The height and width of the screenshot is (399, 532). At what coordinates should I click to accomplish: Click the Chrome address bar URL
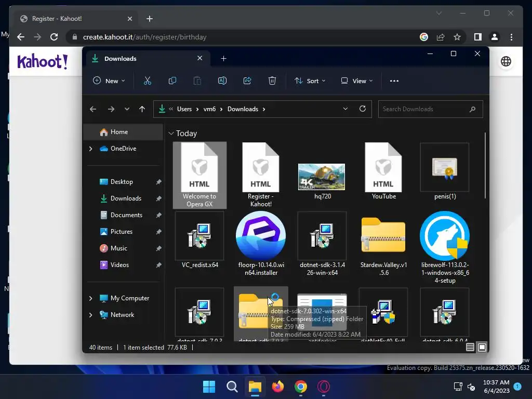[144, 37]
